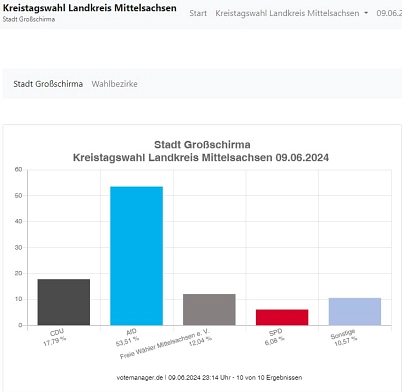
Task: Click the blue AfD bar
Action: [x=137, y=256]
